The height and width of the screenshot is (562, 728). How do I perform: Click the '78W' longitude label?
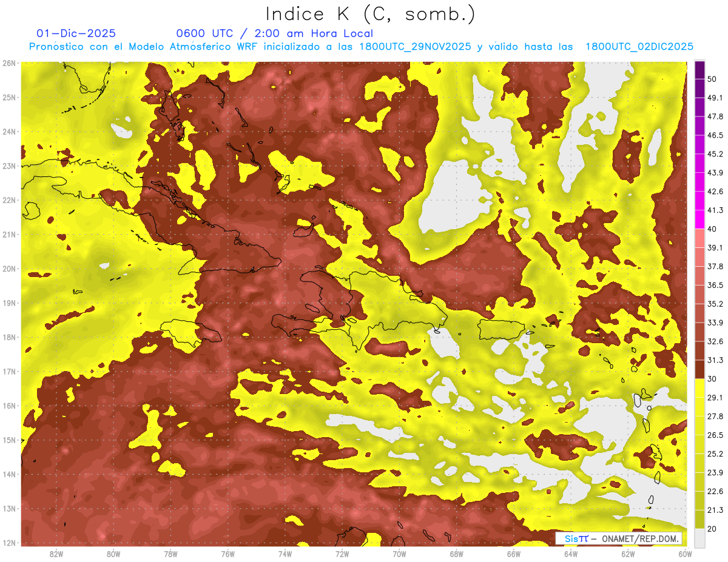click(170, 554)
